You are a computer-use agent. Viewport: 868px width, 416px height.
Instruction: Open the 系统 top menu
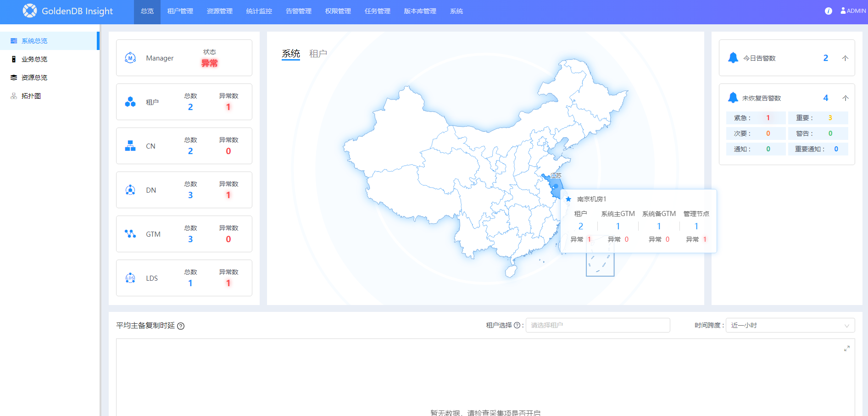coord(456,11)
